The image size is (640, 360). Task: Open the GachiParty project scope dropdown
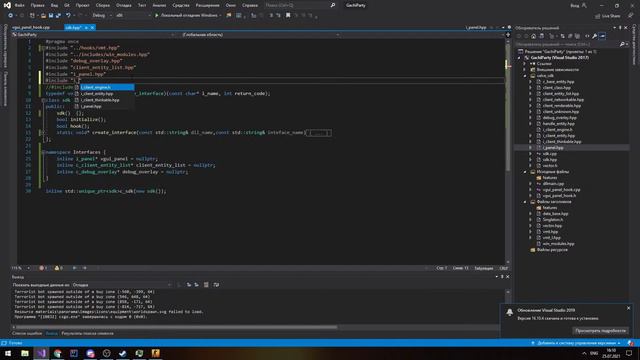tap(93, 35)
